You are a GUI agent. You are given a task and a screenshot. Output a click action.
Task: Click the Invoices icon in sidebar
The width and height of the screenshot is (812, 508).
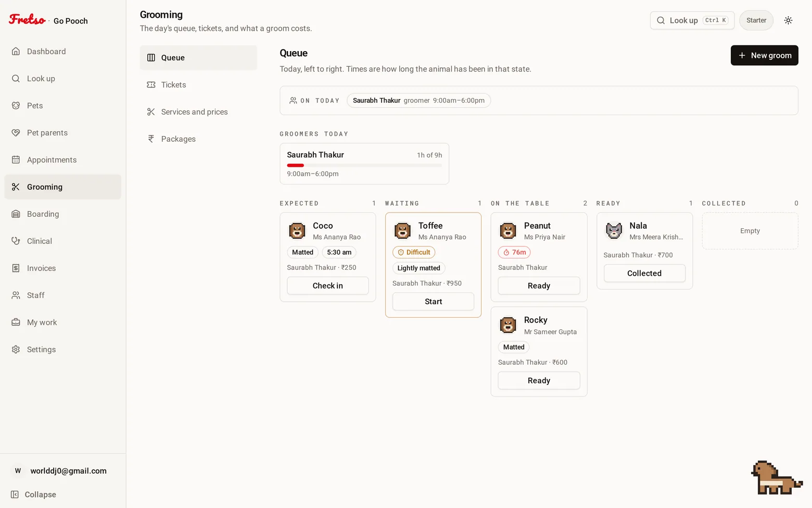16,268
